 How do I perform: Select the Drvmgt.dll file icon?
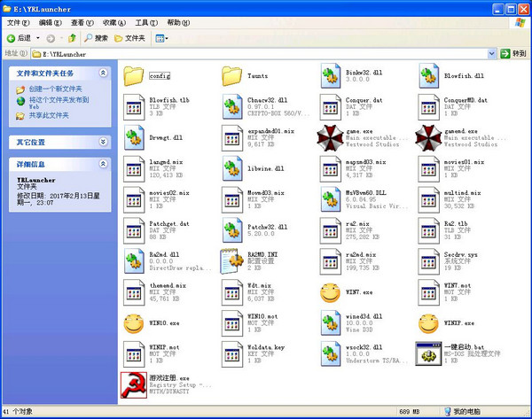click(x=133, y=137)
